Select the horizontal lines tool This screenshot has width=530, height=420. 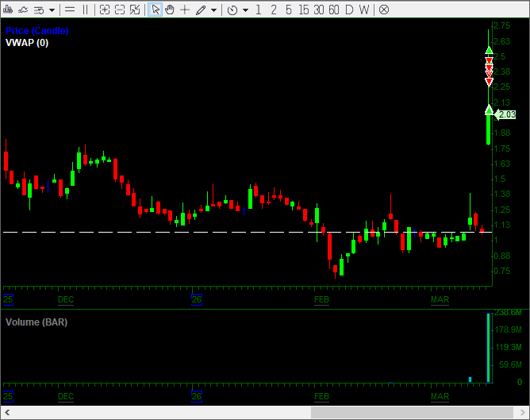[70, 10]
